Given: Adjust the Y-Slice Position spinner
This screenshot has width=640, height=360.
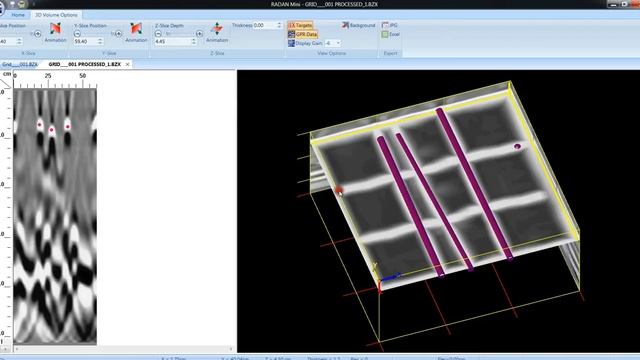Looking at the screenshot, I should [x=100, y=42].
